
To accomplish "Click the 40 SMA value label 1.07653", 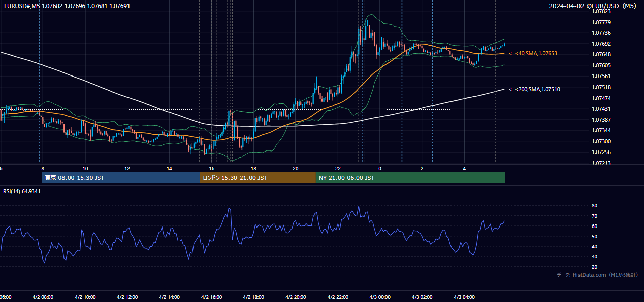I will pyautogui.click(x=533, y=53).
